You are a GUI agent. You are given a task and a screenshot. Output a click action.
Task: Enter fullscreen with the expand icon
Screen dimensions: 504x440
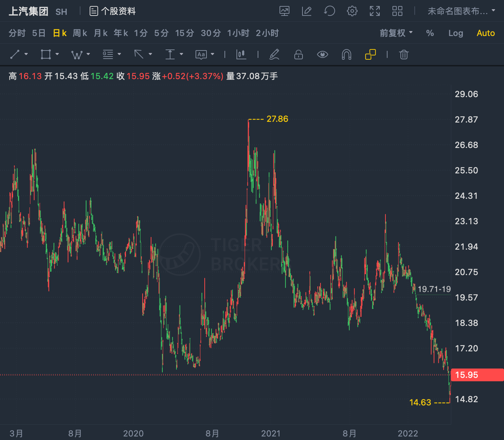pos(375,11)
